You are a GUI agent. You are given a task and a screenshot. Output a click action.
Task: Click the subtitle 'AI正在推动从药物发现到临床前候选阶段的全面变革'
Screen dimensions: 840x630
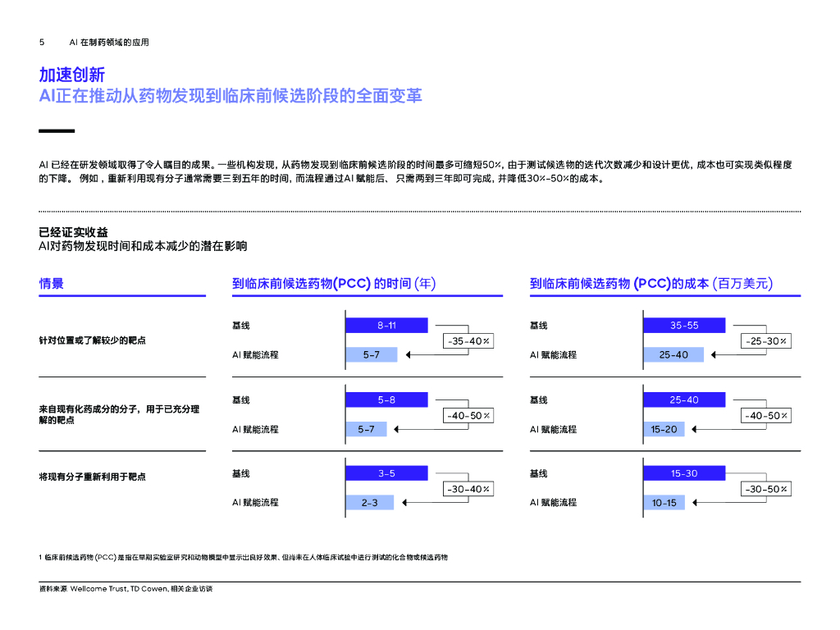click(231, 96)
